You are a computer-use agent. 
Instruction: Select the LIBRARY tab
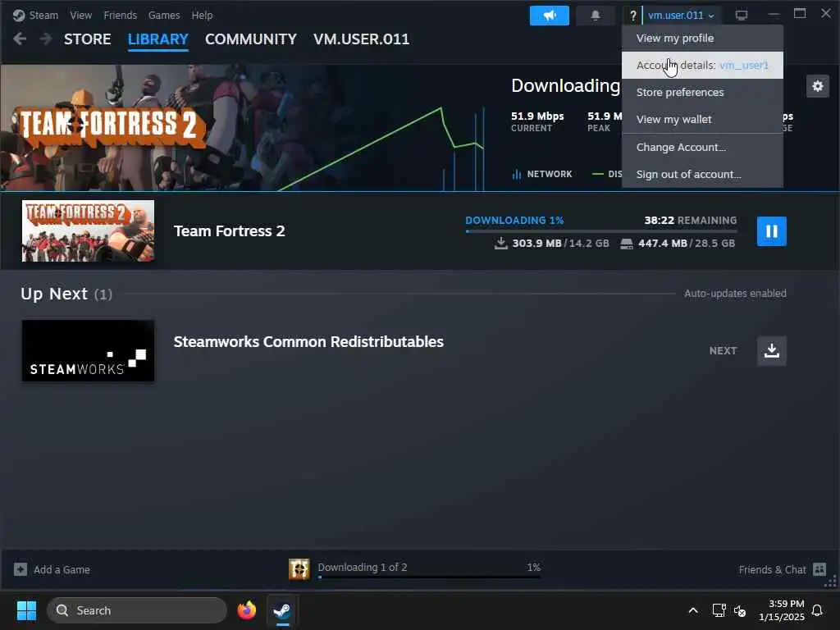tap(158, 39)
